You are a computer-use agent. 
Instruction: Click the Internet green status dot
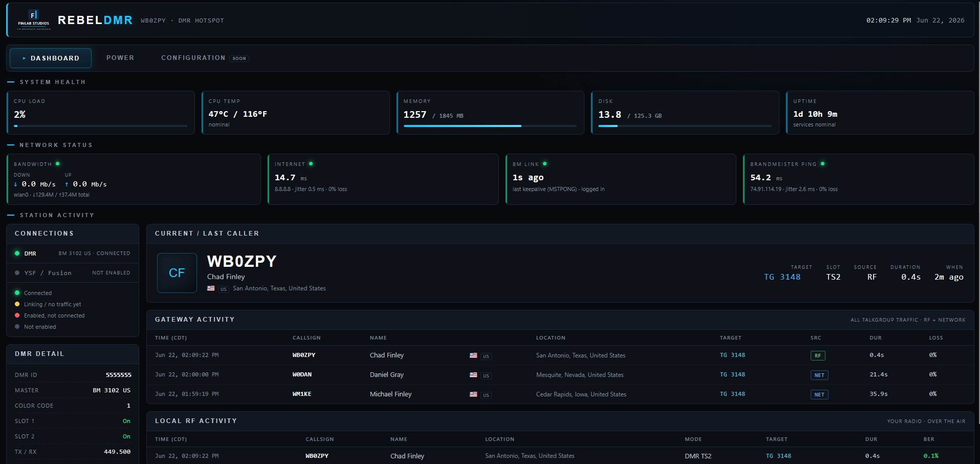click(x=311, y=164)
